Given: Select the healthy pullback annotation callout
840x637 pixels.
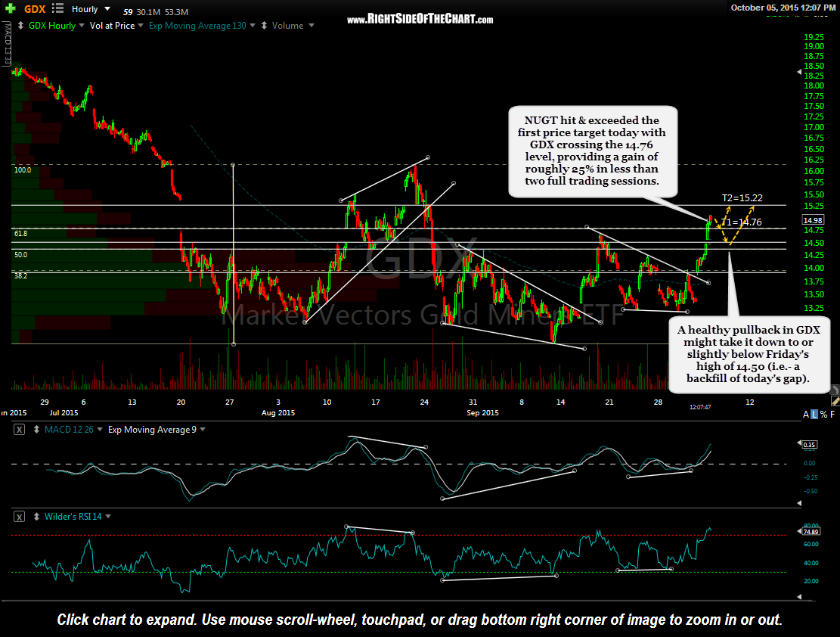Looking at the screenshot, I should tap(749, 354).
